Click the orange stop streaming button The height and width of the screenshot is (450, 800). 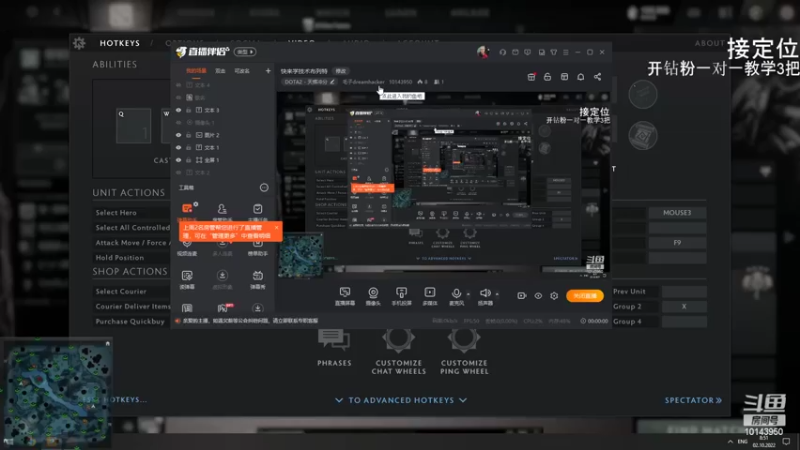(585, 296)
